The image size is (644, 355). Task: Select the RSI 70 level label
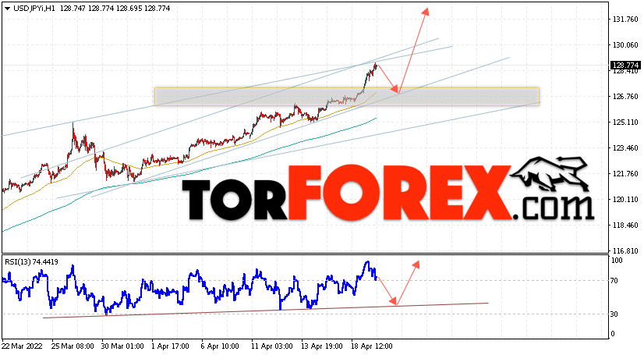(x=614, y=281)
